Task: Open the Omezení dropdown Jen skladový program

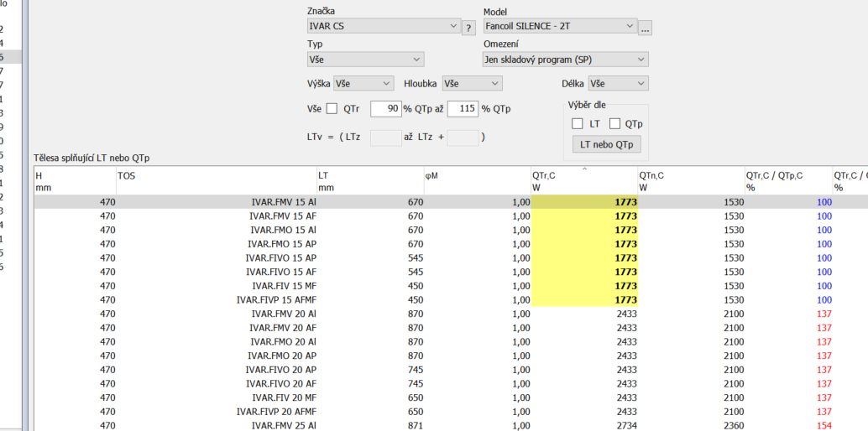Action: point(566,60)
